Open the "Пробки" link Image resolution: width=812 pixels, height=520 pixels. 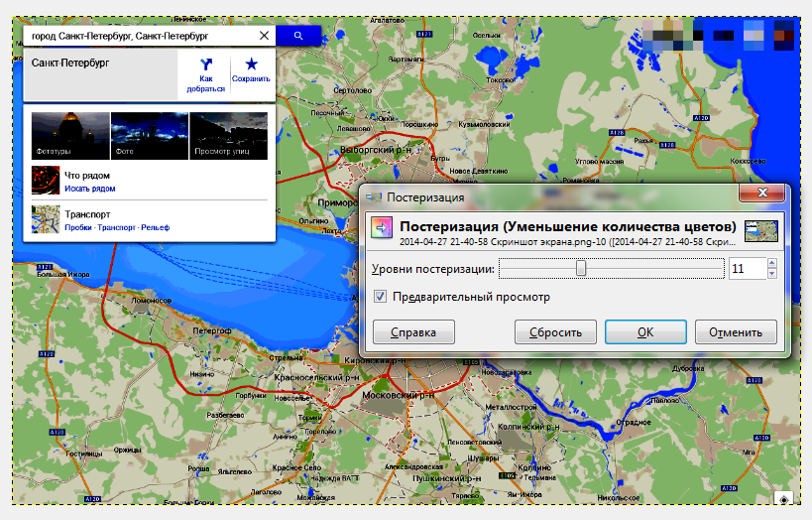tap(78, 227)
